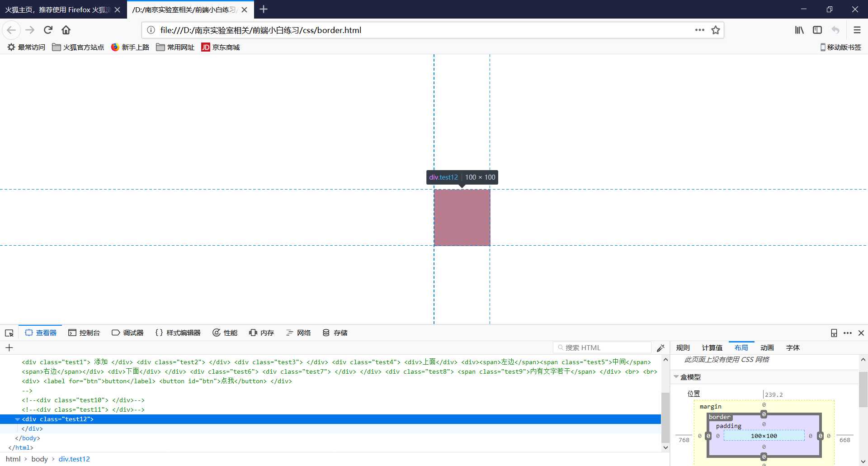
Task: Go to the Firefox home page
Action: [x=66, y=30]
